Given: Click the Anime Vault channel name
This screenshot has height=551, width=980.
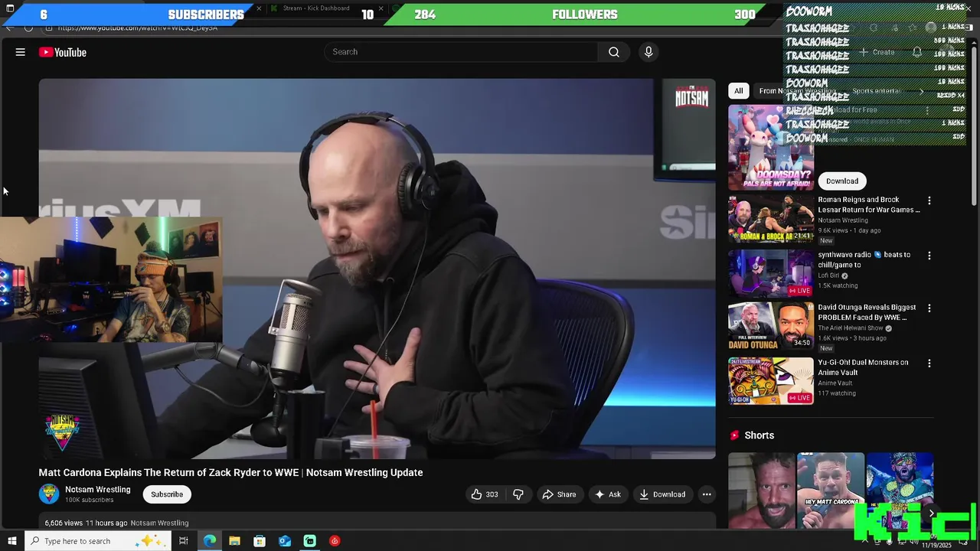Looking at the screenshot, I should click(835, 383).
